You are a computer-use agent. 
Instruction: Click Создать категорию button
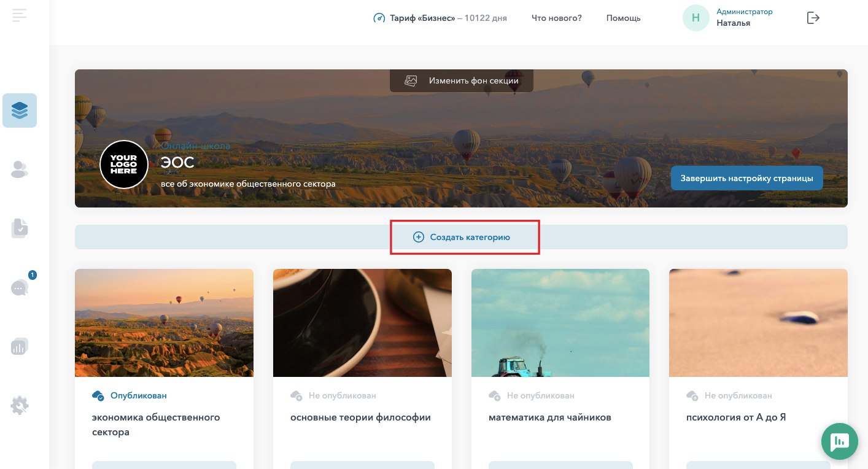(462, 237)
